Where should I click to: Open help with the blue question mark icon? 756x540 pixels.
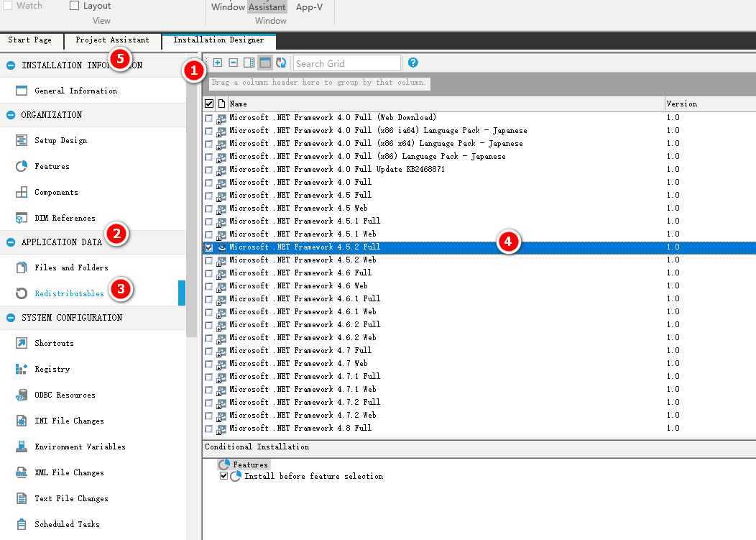point(412,63)
